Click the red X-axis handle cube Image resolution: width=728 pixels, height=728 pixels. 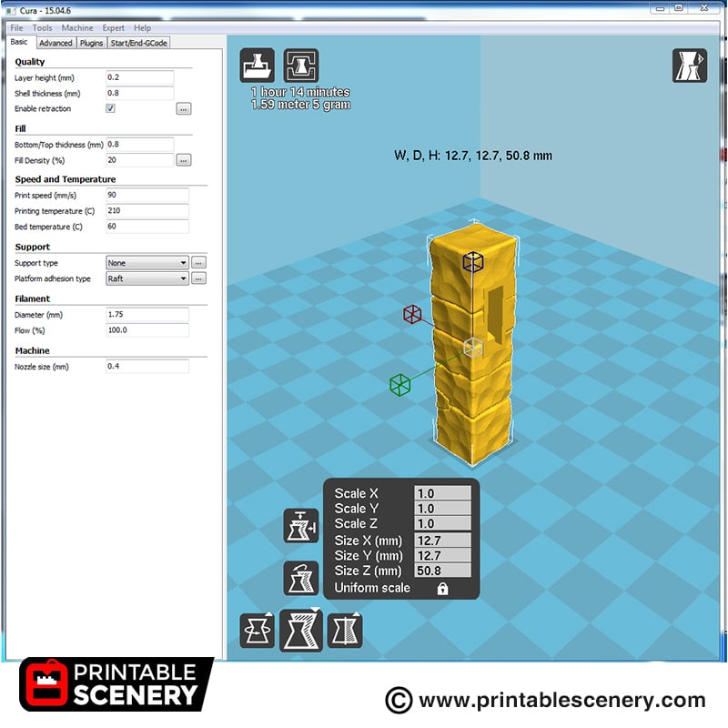pos(412,314)
